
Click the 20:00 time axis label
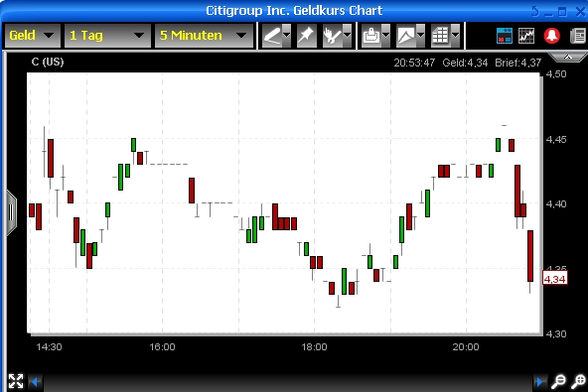tap(466, 346)
